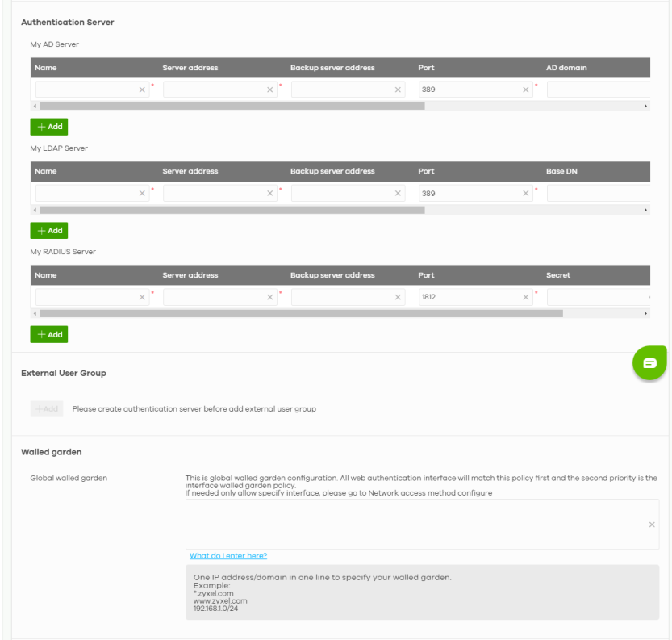Focus the RADIUS Secret input field
Viewport: 672px width, 640px height.
[597, 298]
